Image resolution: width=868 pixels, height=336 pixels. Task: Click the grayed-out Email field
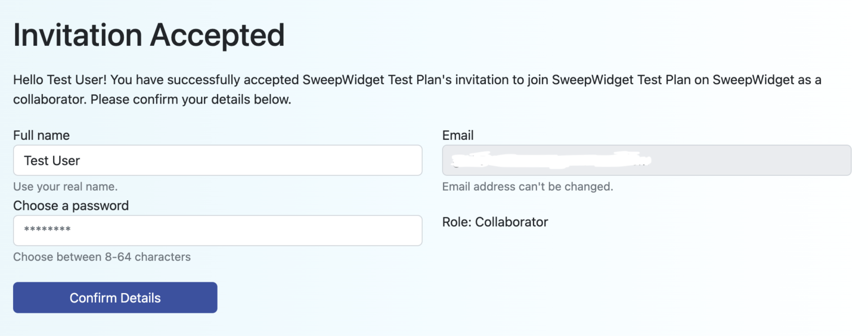point(646,160)
